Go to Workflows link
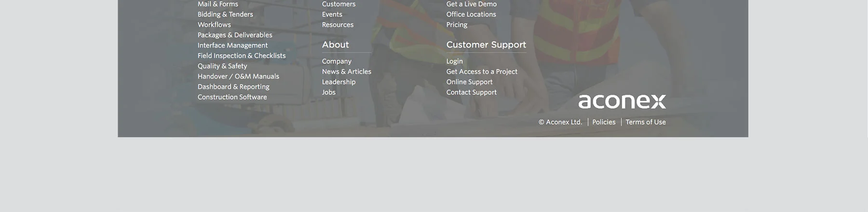The width and height of the screenshot is (868, 212). pyautogui.click(x=214, y=25)
